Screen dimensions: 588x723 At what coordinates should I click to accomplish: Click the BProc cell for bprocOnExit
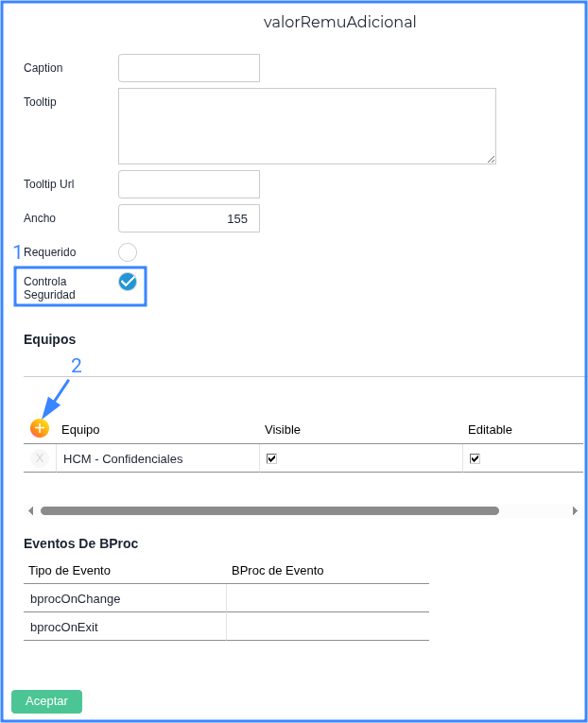coord(327,627)
